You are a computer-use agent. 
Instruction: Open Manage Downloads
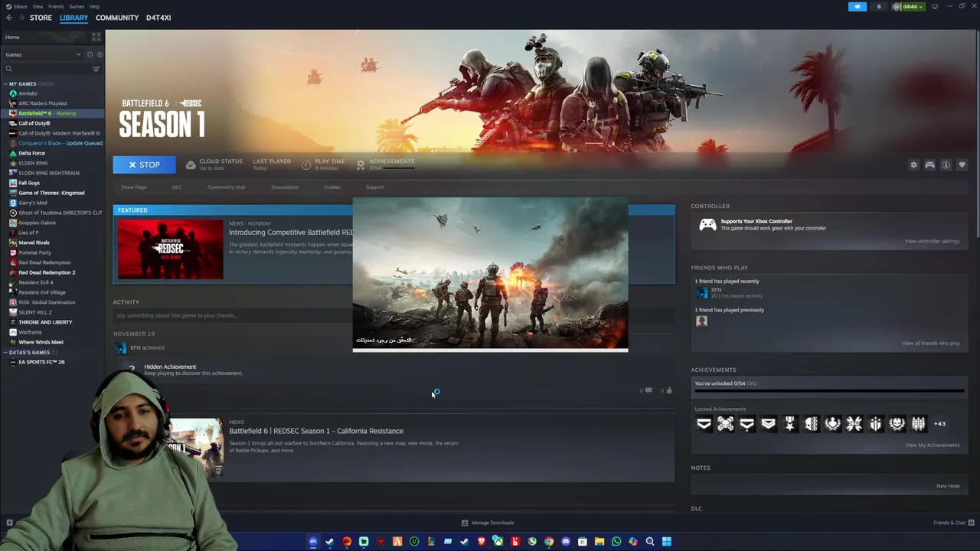(x=488, y=523)
